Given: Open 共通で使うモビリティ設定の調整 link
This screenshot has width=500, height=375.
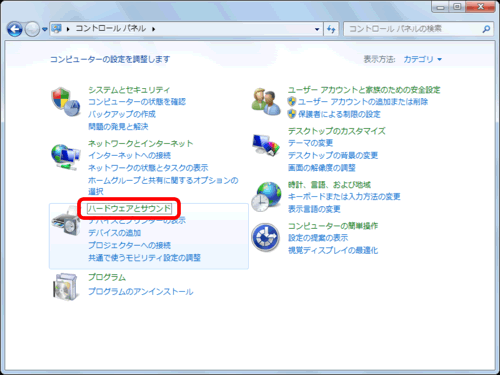Looking at the screenshot, I should (144, 258).
